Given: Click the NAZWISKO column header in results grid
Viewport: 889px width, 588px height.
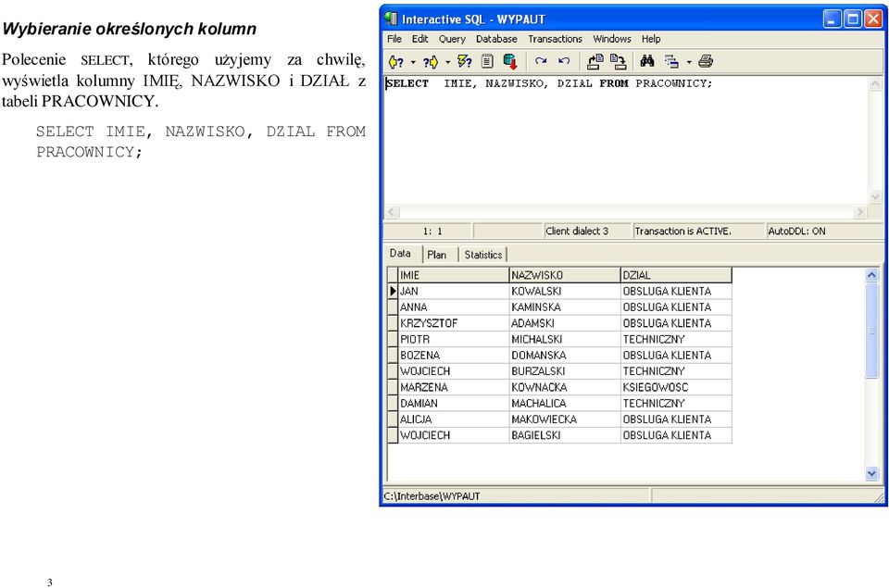Looking at the screenshot, I should click(x=565, y=275).
